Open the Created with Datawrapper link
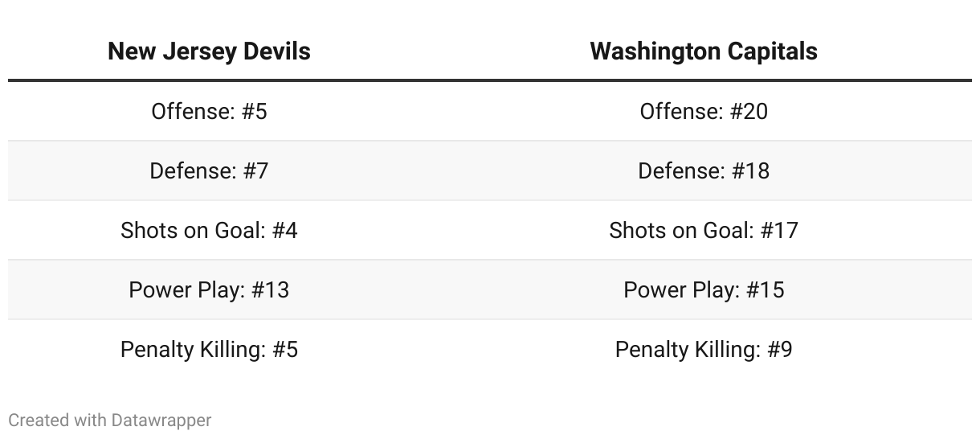 pos(110,420)
